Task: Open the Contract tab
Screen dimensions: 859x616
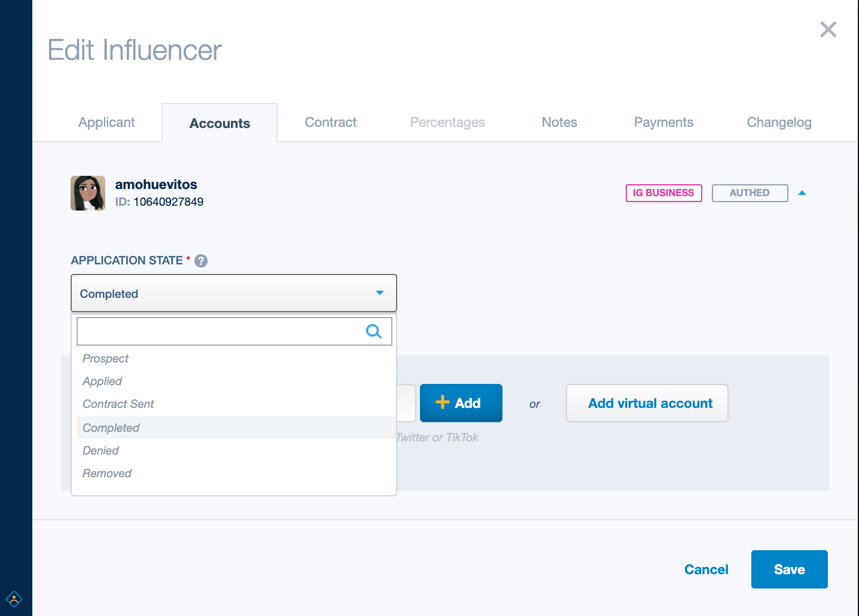Action: point(330,122)
